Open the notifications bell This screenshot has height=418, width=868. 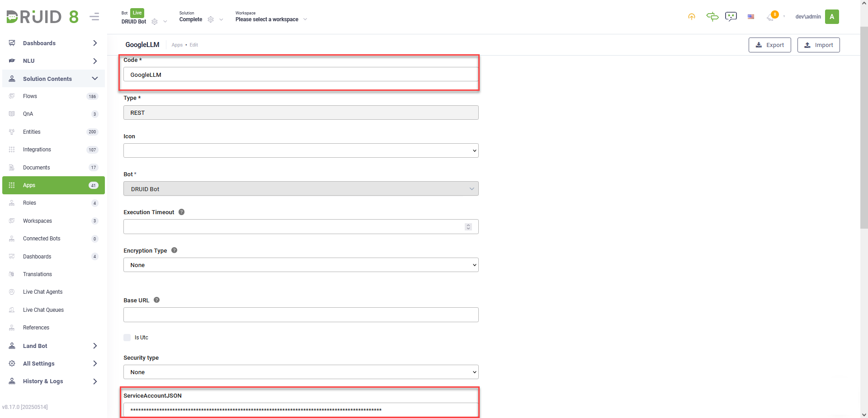tap(771, 17)
